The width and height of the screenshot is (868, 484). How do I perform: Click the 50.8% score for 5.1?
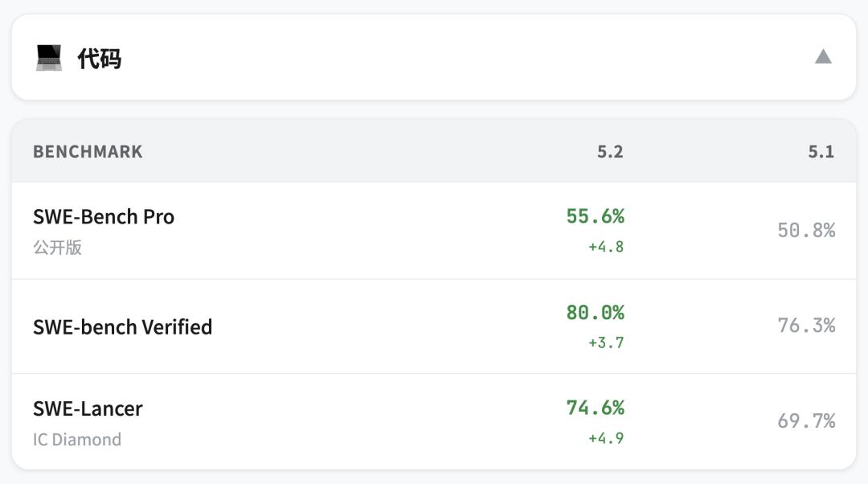tap(806, 231)
